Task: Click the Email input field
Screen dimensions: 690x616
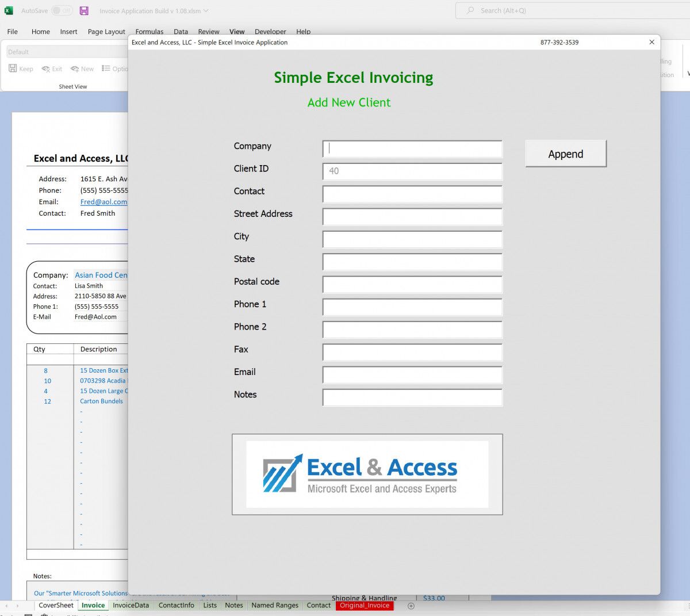Action: tap(412, 375)
